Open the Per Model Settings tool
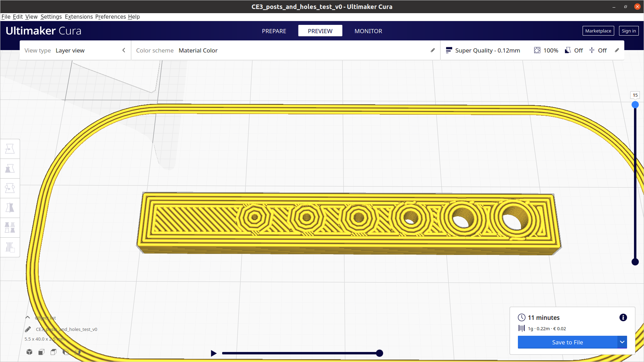The height and width of the screenshot is (362, 644). pyautogui.click(x=10, y=227)
